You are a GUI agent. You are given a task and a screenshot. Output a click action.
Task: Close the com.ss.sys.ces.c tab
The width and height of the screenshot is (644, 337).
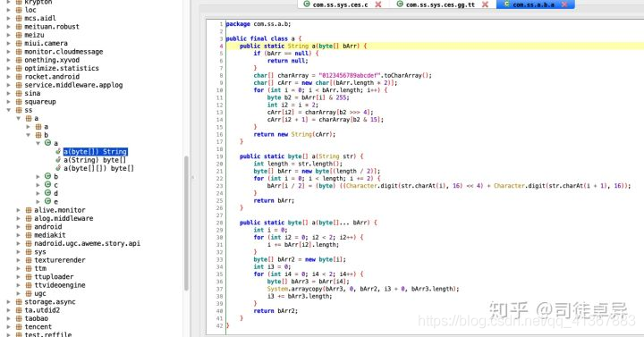(x=377, y=4)
